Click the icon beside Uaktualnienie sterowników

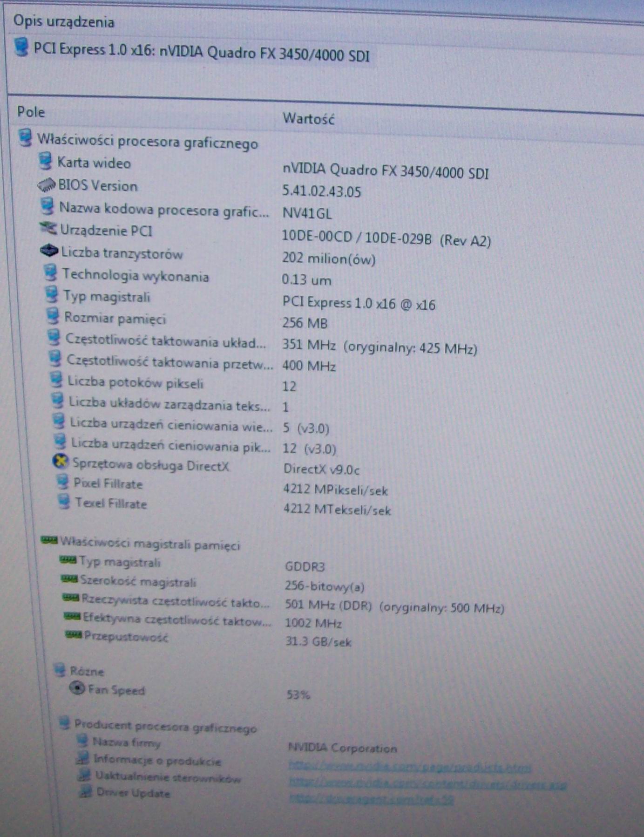[85, 775]
